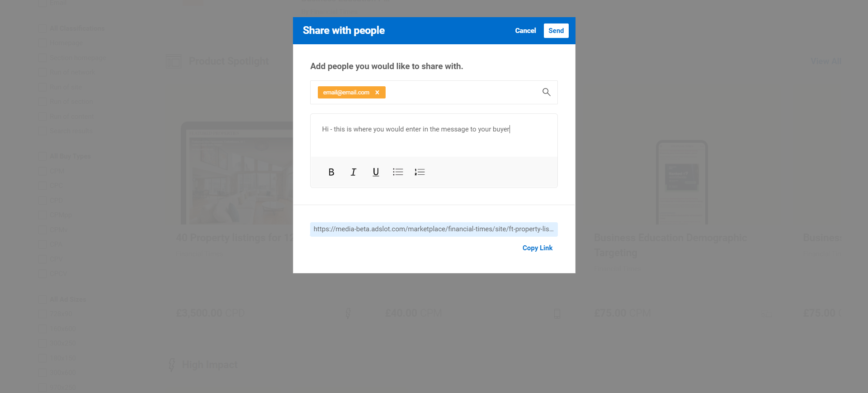
Task: Select the email@email.com recipient chip
Action: coord(351,93)
